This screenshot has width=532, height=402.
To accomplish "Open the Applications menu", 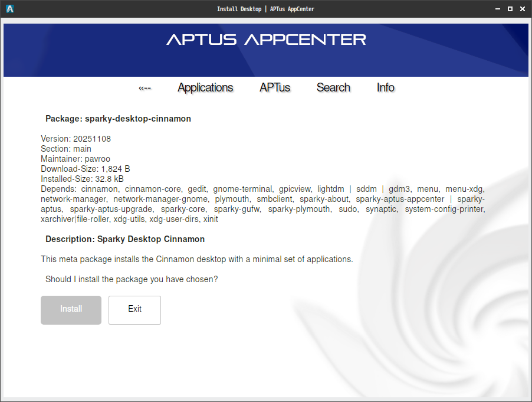I will (205, 87).
